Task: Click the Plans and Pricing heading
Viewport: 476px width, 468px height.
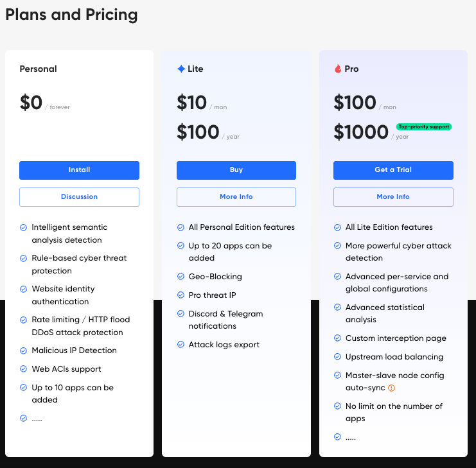Action: click(71, 14)
